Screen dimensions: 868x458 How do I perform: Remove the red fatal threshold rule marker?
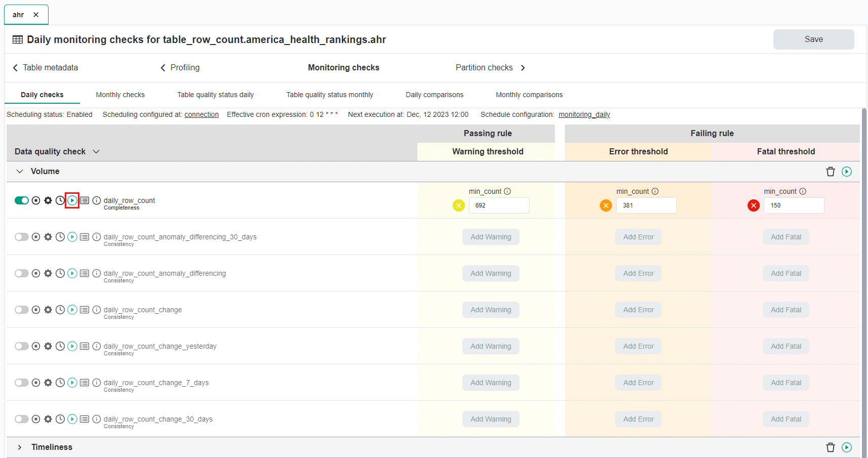[753, 205]
